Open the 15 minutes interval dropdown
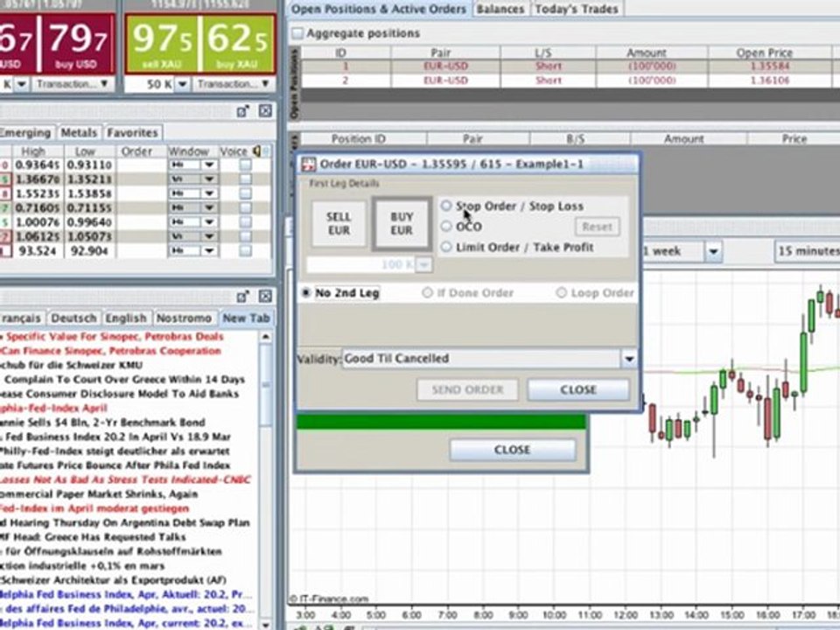Screen dimensions: 840x630 click(x=808, y=251)
